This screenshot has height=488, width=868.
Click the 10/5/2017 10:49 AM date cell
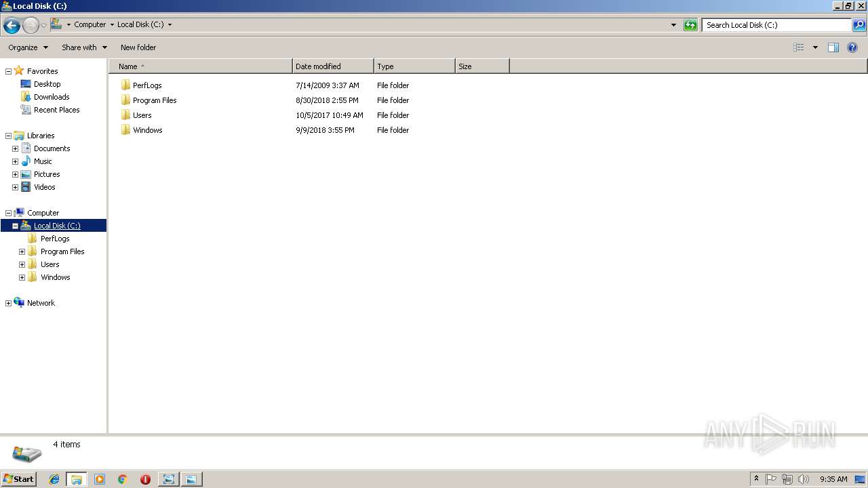click(330, 115)
